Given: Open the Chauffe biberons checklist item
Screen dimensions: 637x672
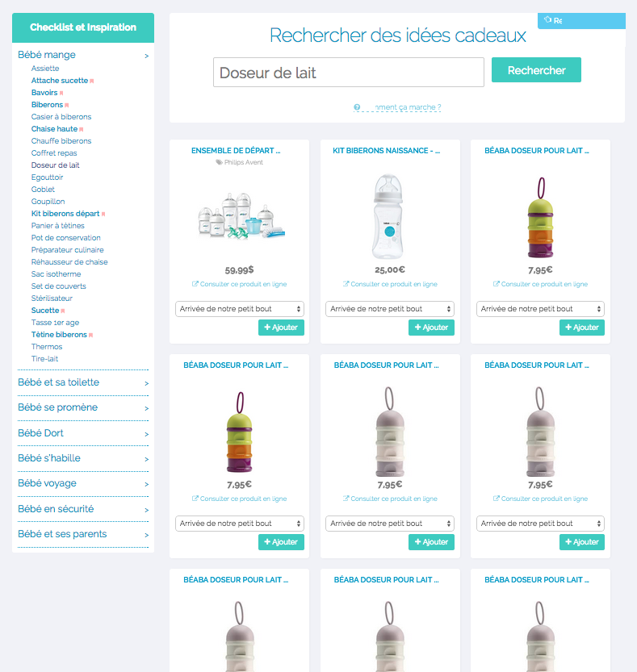Looking at the screenshot, I should click(x=61, y=141).
